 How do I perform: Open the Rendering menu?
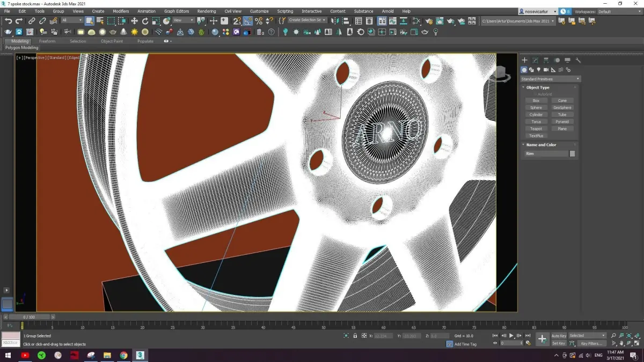coord(207,11)
